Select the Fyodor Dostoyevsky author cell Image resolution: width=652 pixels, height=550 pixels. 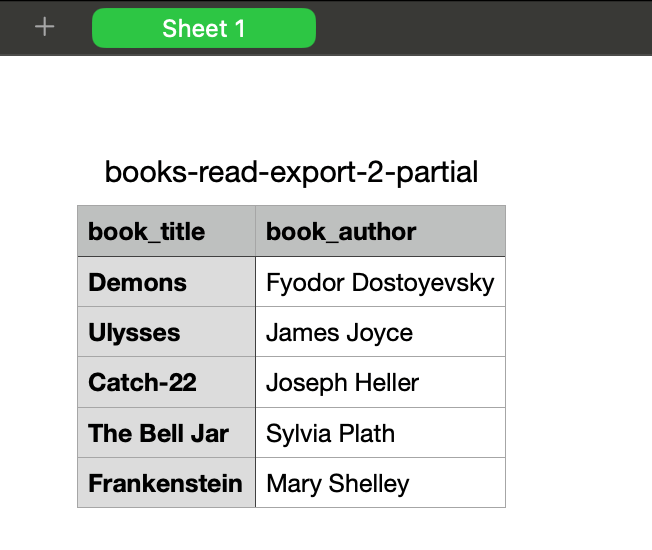pyautogui.click(x=380, y=282)
